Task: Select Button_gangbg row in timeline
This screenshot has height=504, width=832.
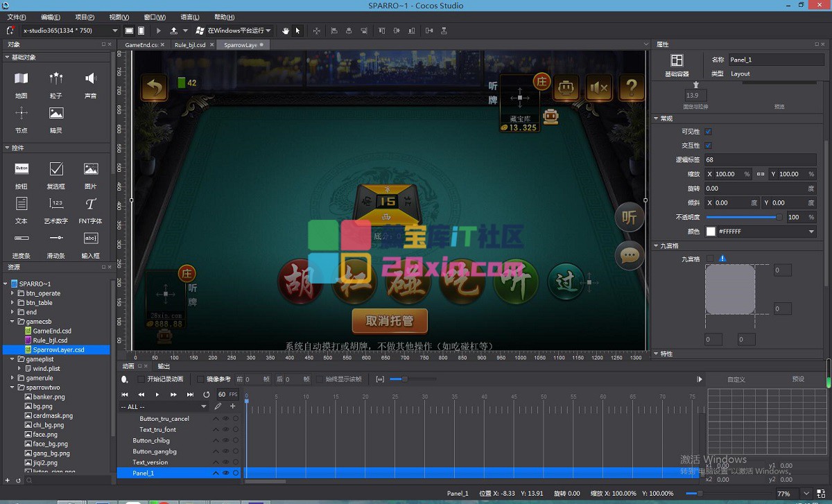Action: pos(155,451)
